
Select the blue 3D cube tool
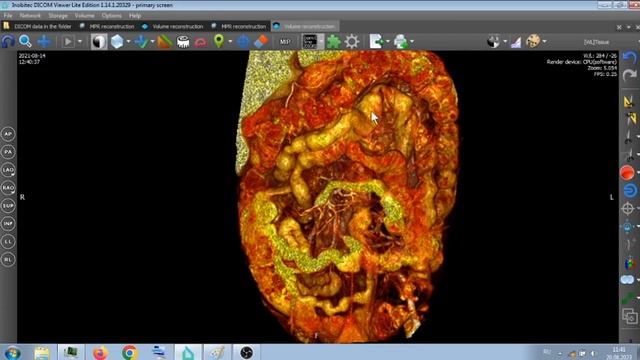(117, 42)
